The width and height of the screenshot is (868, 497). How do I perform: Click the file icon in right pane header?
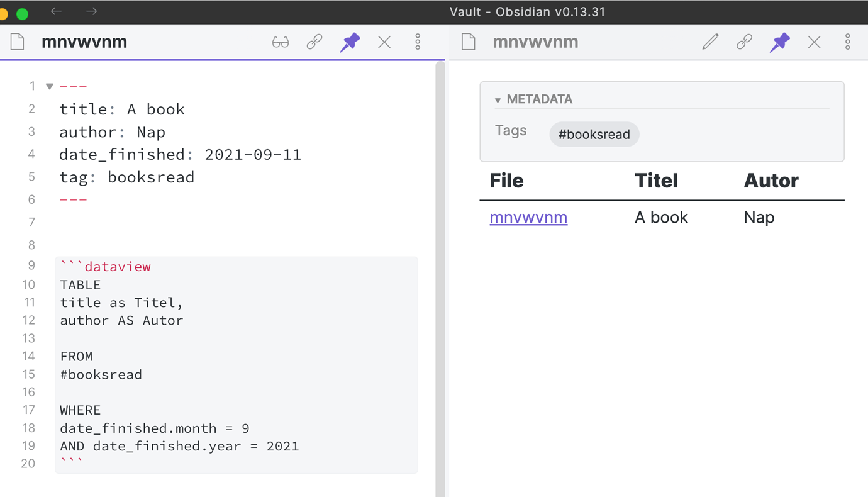click(x=469, y=42)
